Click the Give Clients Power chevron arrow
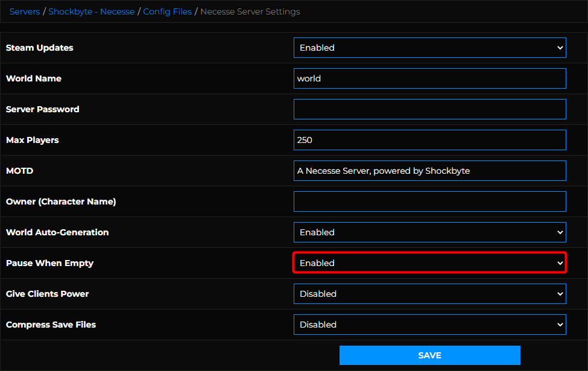 pos(560,294)
